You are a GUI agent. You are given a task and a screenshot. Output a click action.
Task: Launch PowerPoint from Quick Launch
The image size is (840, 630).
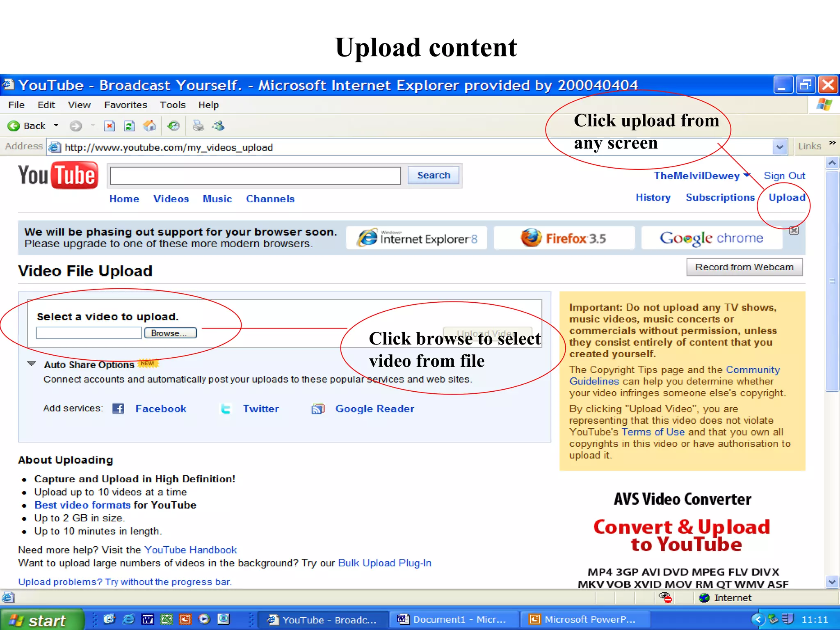(x=185, y=619)
